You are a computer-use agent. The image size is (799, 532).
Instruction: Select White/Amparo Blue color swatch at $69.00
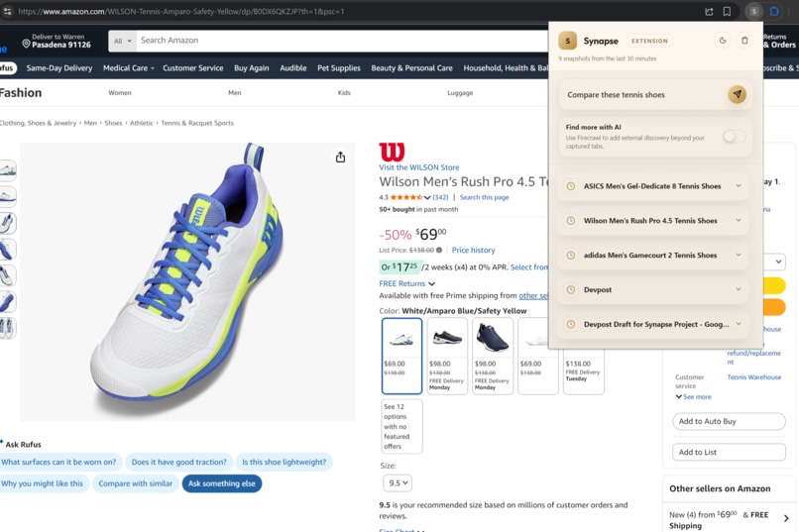tap(401, 356)
